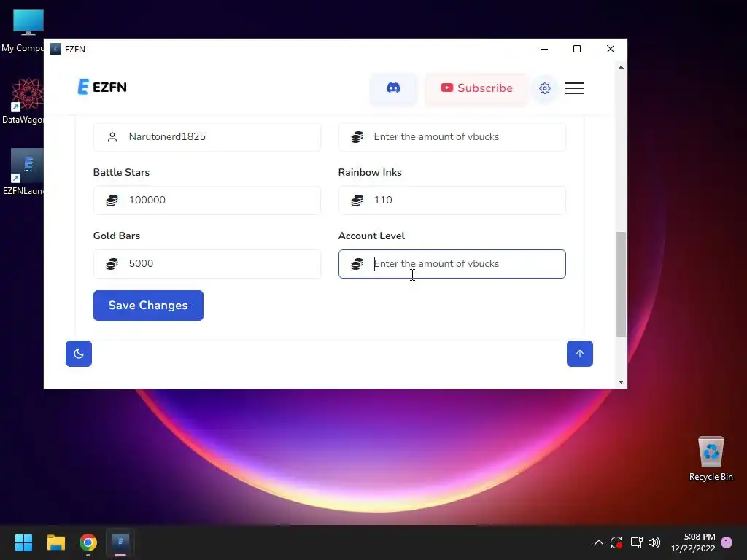Toggle dark mode with the moon button
Screen dimensions: 747x560
(79, 354)
